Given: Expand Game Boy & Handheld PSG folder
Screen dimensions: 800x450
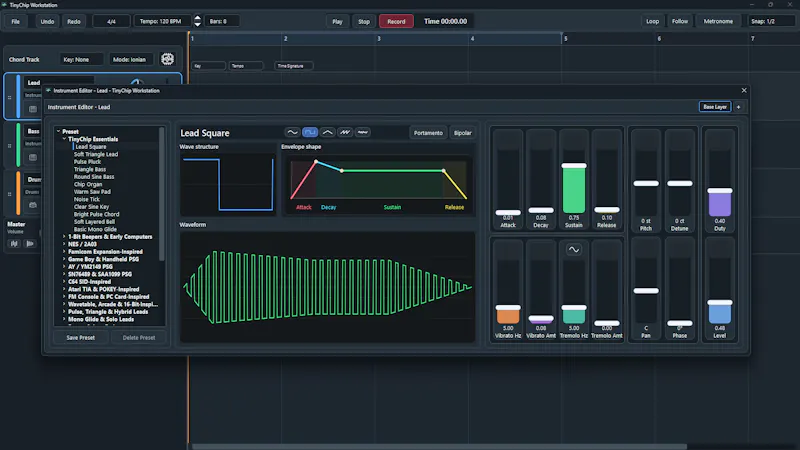Looking at the screenshot, I should (x=64, y=259).
